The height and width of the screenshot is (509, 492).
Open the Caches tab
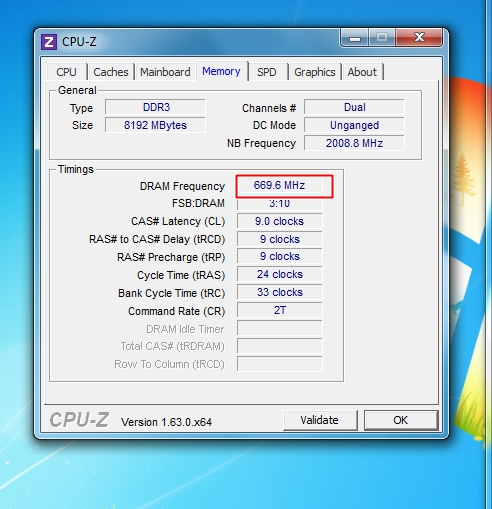[111, 72]
